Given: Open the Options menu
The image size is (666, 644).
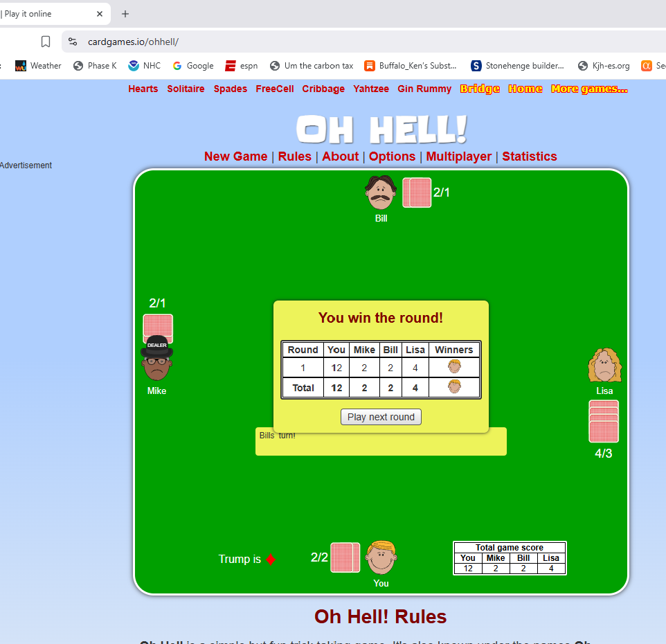Looking at the screenshot, I should 392,156.
